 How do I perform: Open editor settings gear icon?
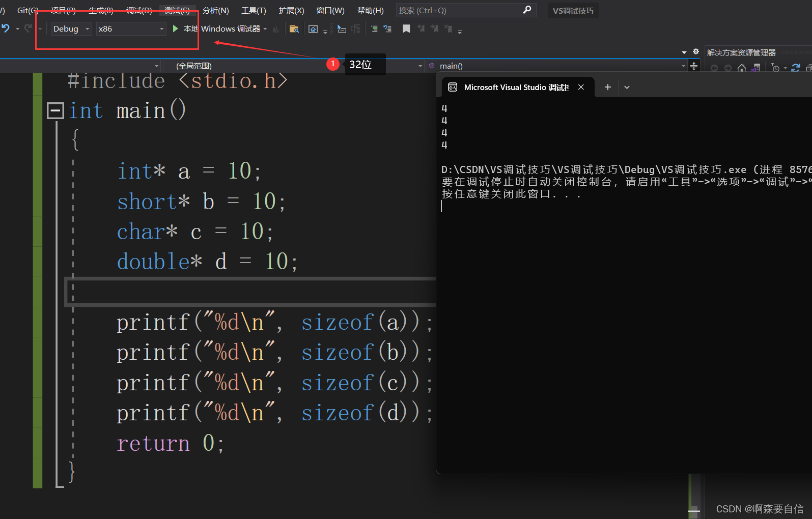696,51
